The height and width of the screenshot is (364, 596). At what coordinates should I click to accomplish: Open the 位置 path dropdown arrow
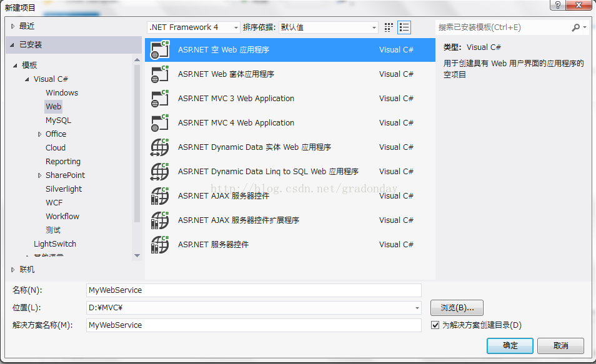(417, 308)
